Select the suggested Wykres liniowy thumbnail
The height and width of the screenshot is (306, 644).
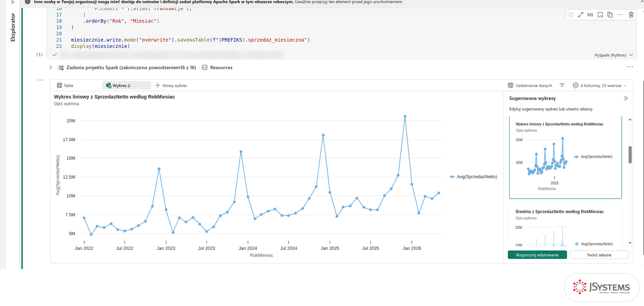point(566,158)
